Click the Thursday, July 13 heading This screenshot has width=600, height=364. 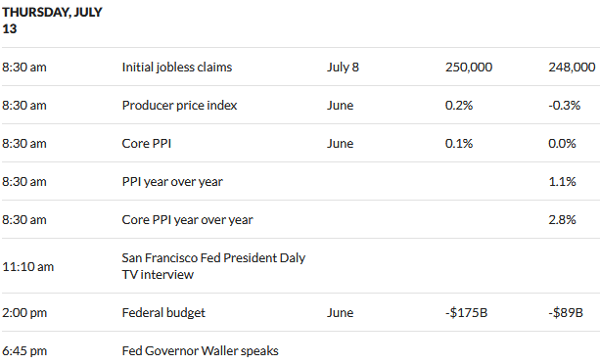click(x=52, y=21)
